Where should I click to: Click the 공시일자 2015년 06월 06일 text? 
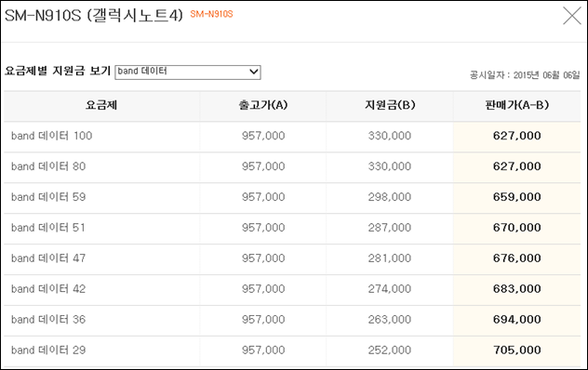click(525, 75)
